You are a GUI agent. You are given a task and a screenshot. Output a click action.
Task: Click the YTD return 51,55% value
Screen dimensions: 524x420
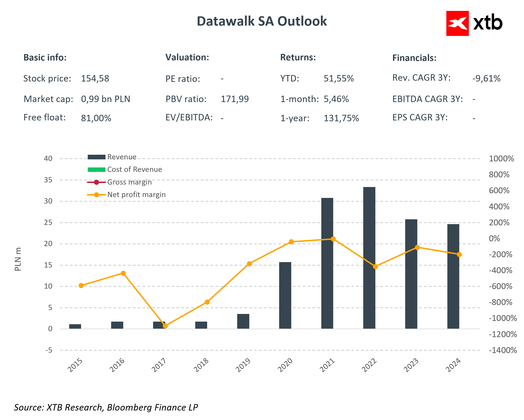pyautogui.click(x=339, y=78)
